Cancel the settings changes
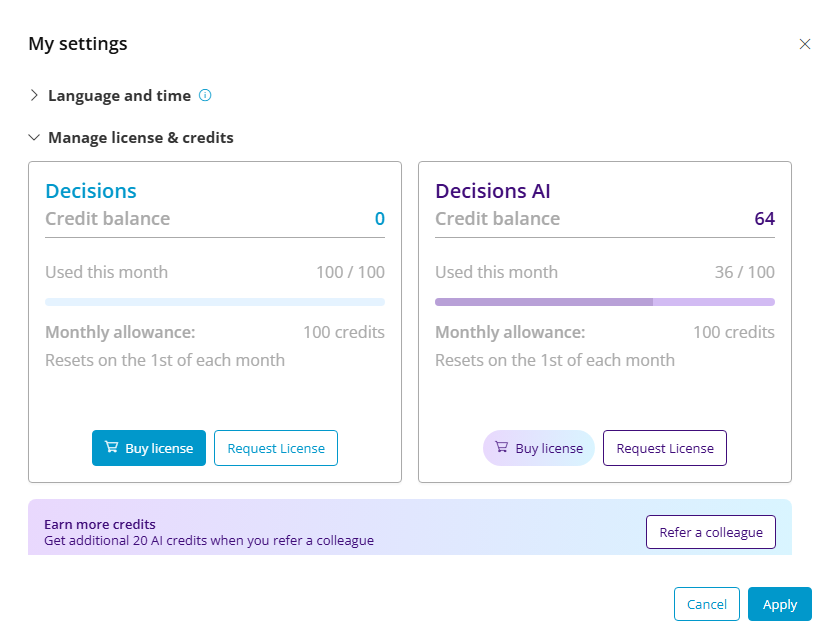830x639 pixels. click(707, 604)
